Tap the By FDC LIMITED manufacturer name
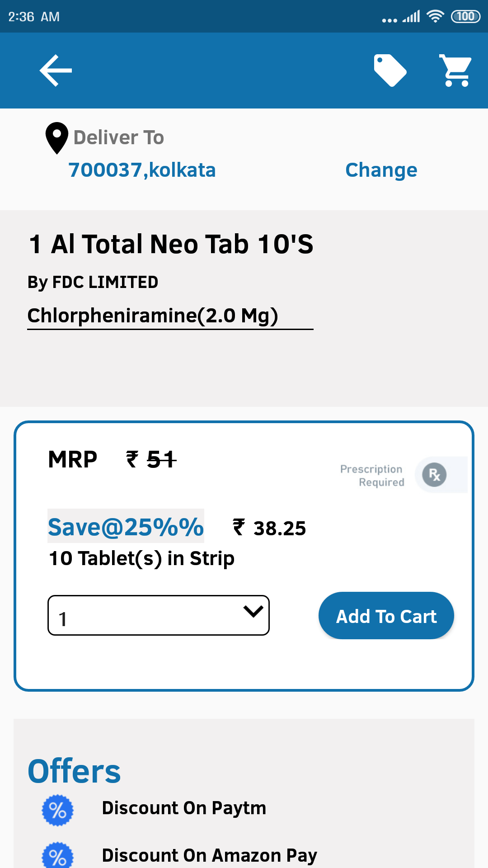The width and height of the screenshot is (488, 868). 93,282
